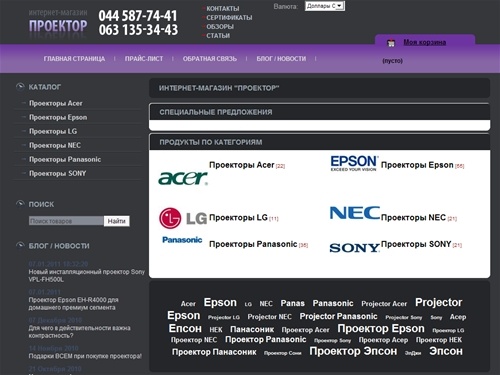This screenshot has width=500, height=375.
Task: Open Проекторы Epson category text link
Action: tap(417, 165)
